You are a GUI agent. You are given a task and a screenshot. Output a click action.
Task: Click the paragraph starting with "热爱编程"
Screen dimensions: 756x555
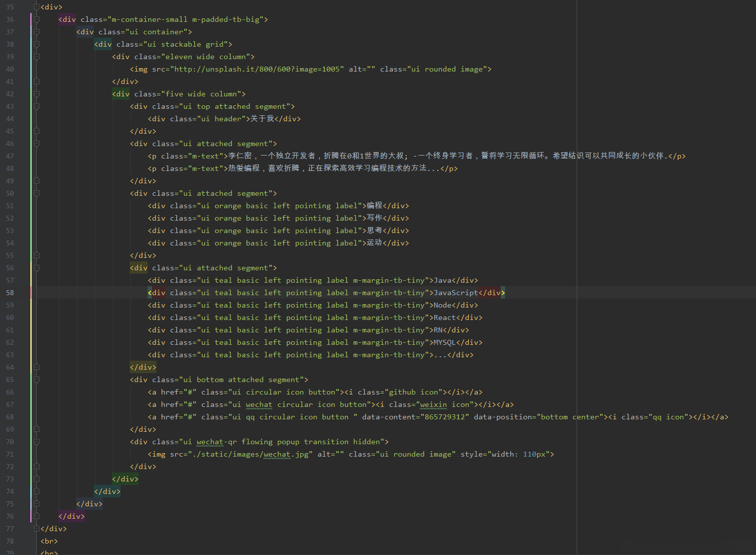(334, 168)
